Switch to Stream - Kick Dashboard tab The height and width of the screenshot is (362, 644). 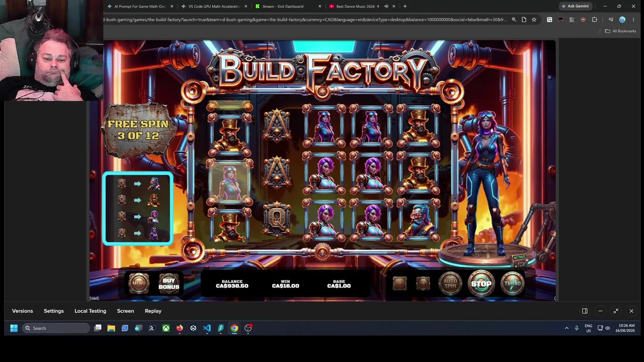click(283, 7)
